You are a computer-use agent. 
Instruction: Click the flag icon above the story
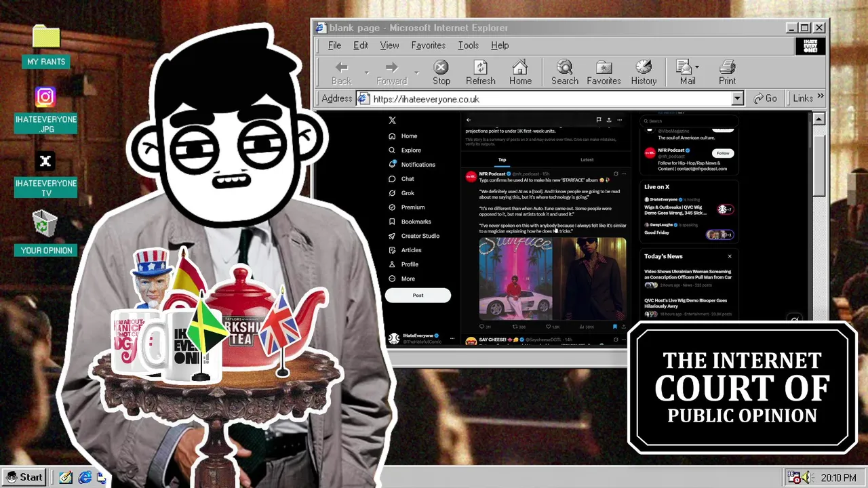click(599, 120)
